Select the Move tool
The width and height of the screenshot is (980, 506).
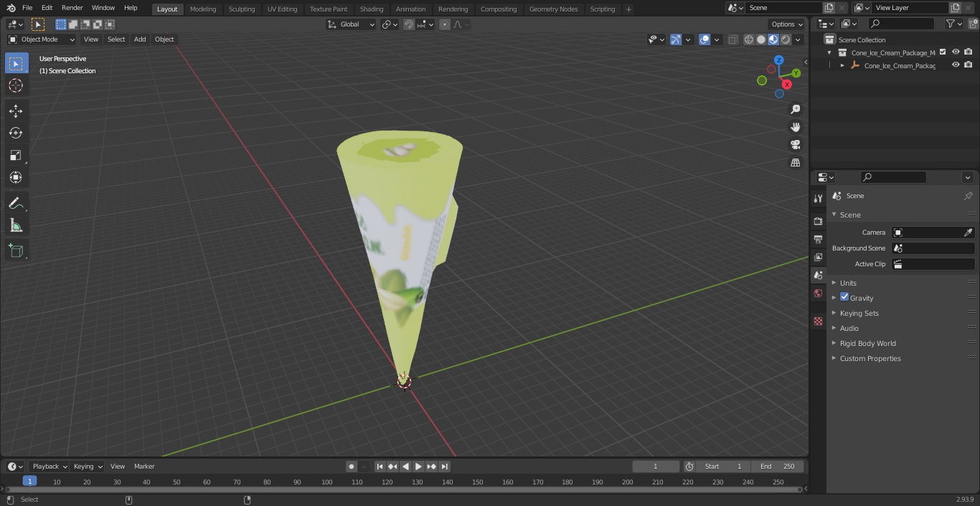tap(16, 111)
